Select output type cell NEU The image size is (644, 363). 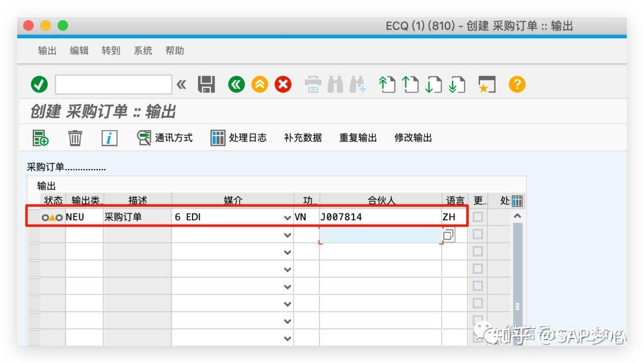[x=84, y=217]
